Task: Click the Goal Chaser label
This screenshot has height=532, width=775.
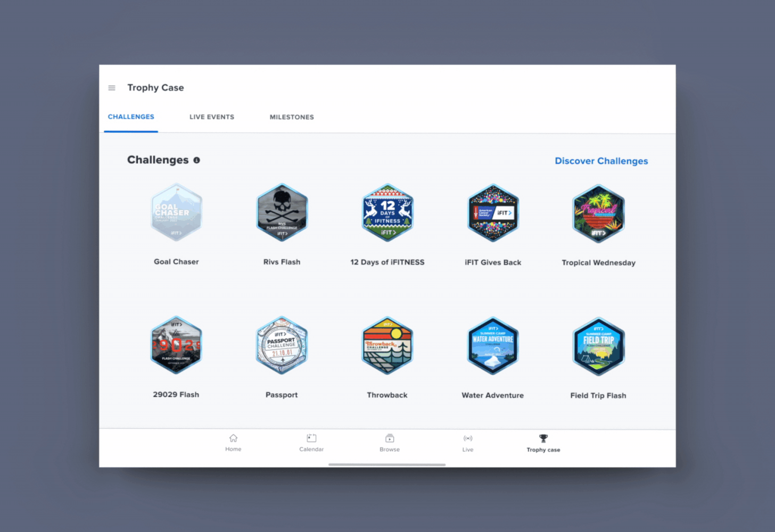Action: pos(176,262)
